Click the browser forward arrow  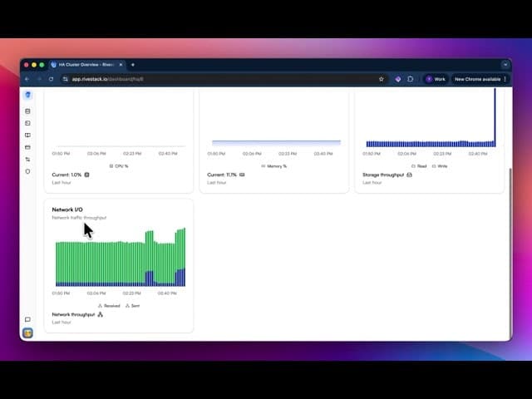click(39, 79)
